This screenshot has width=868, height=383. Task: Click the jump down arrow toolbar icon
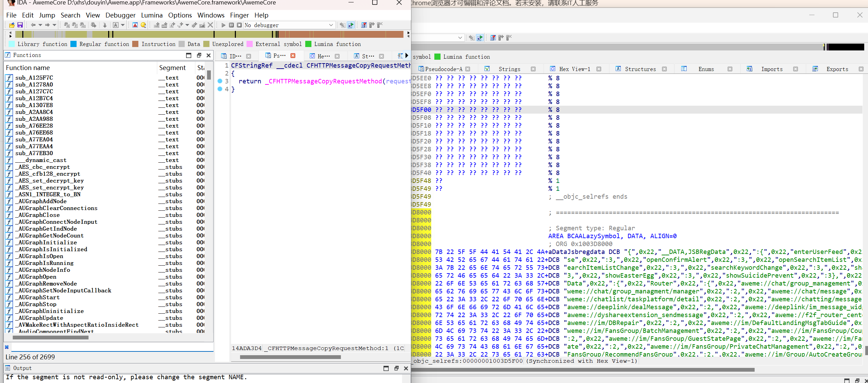105,25
